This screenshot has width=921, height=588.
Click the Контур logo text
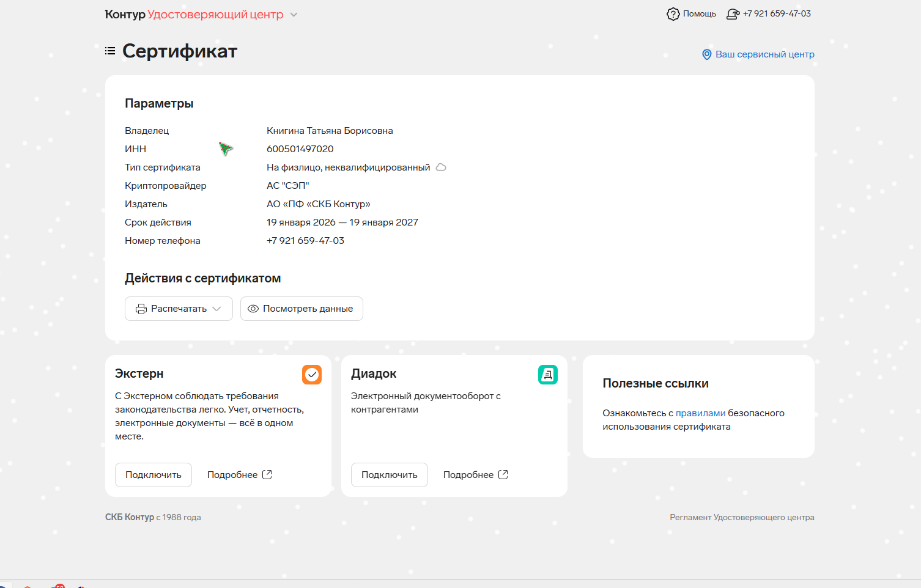click(125, 15)
